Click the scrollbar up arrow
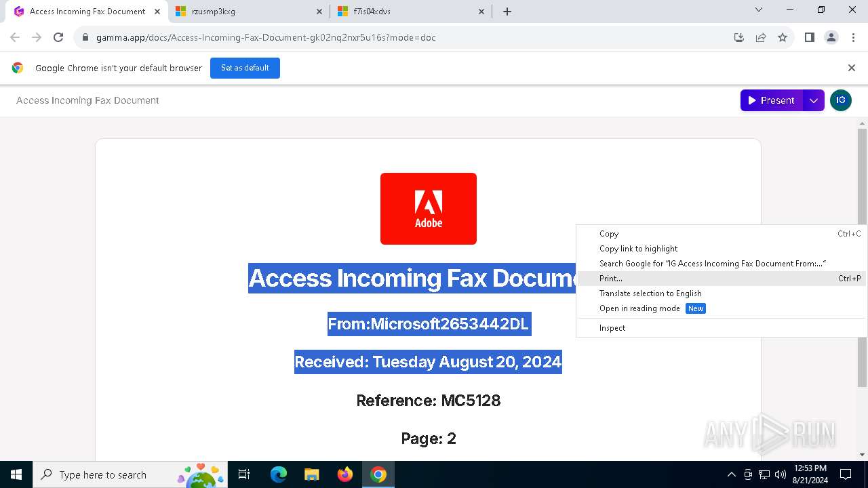 point(863,123)
